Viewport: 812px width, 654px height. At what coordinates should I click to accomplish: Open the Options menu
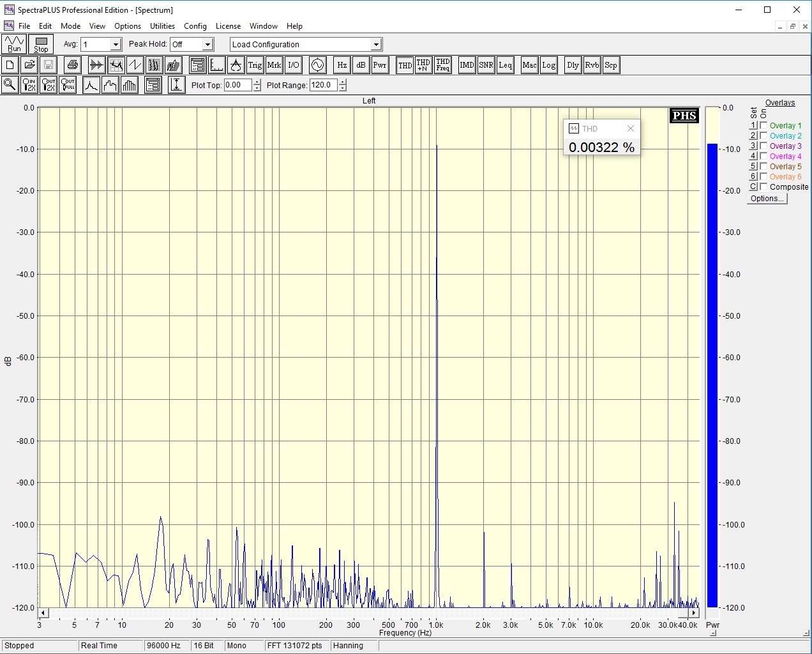(128, 26)
